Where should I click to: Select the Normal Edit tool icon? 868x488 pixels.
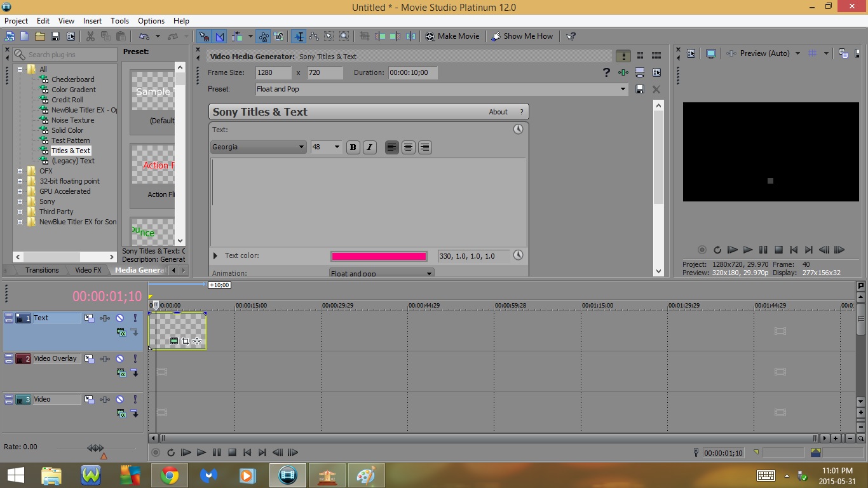[x=299, y=36]
